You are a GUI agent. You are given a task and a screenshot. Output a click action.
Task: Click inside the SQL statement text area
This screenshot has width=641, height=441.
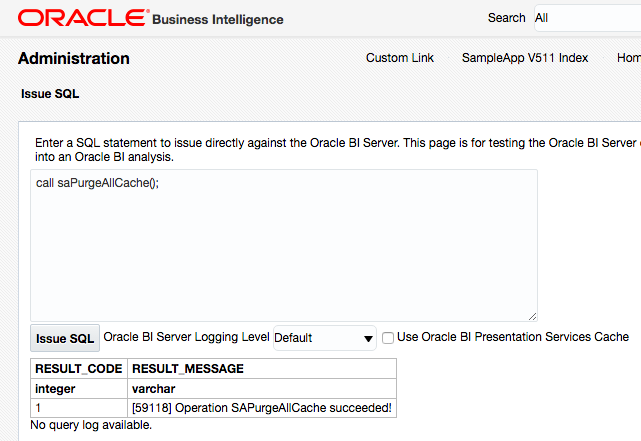(283, 245)
